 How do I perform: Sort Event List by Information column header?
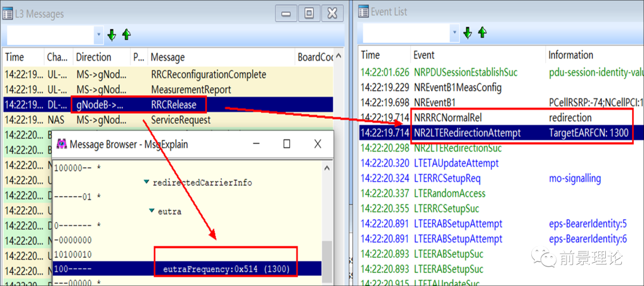click(571, 55)
